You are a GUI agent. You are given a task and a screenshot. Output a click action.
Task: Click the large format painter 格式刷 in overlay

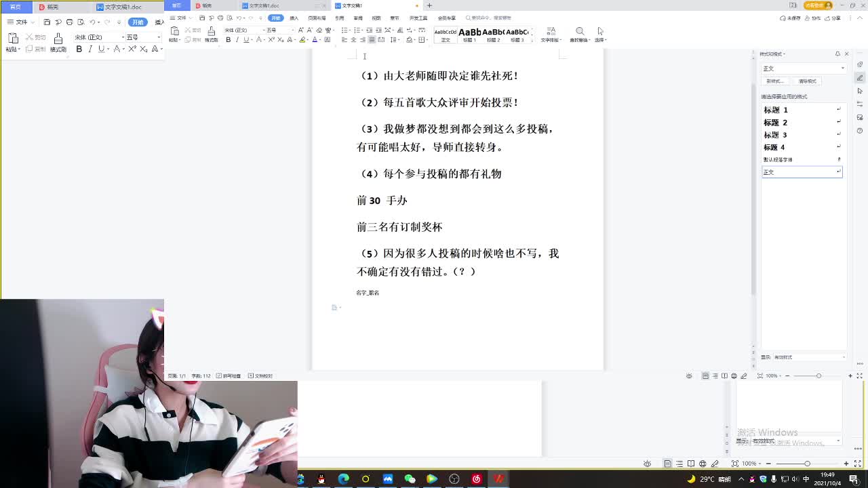click(x=58, y=42)
